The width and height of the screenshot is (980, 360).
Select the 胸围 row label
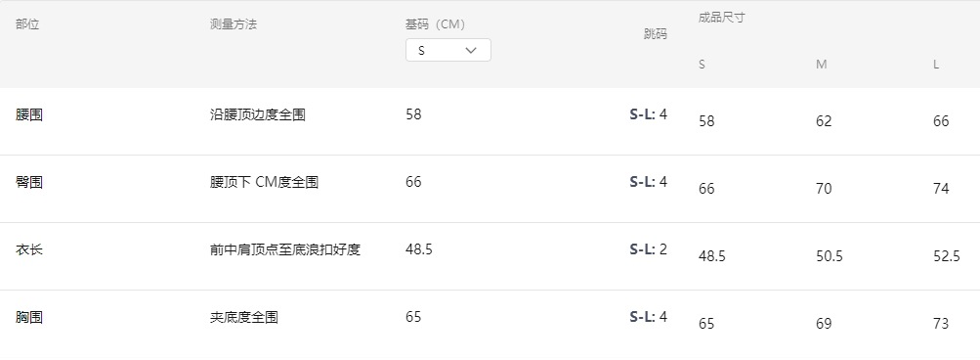(29, 317)
